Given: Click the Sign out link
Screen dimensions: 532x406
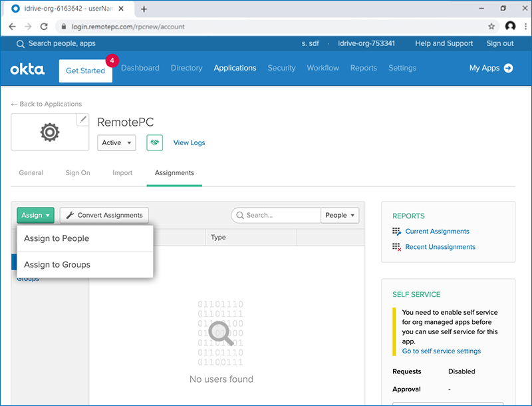Looking at the screenshot, I should pyautogui.click(x=500, y=43).
